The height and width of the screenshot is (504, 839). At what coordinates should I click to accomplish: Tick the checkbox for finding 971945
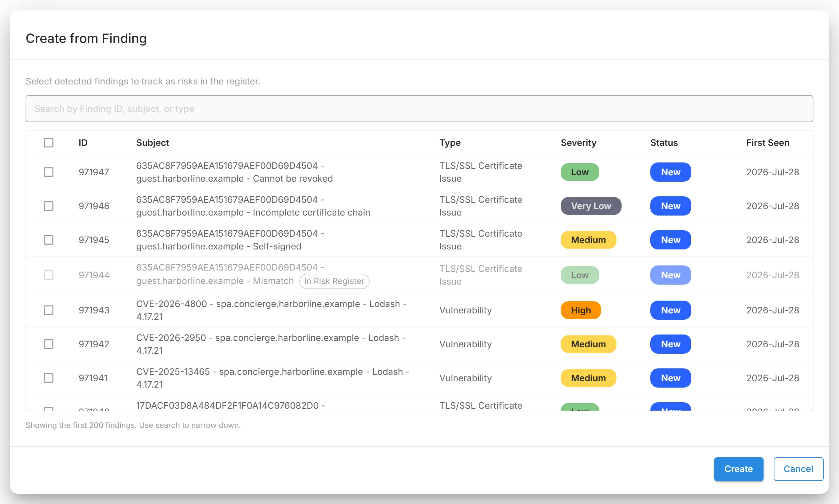(49, 240)
